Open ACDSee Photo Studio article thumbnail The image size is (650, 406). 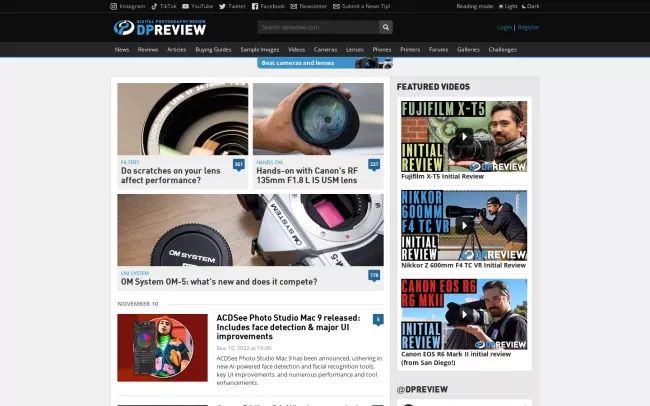162,348
